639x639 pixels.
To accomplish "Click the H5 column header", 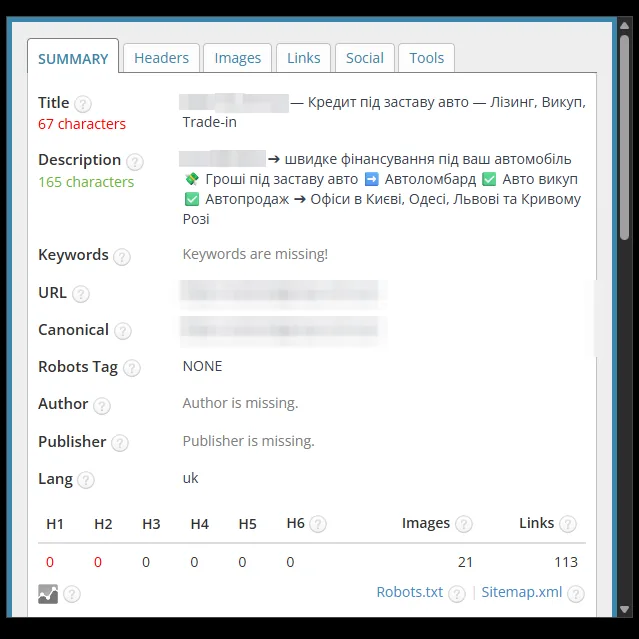I will tap(247, 524).
